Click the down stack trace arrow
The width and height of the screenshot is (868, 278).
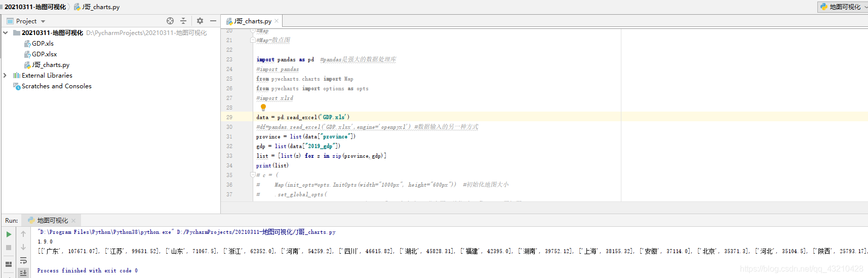(23, 247)
